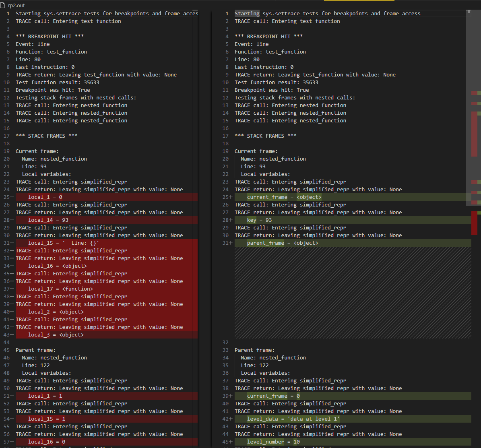Viewport: 481px width, 448px height.
Task: Click '*** STACK FRAMES ***' in the right pane
Action: click(265, 136)
